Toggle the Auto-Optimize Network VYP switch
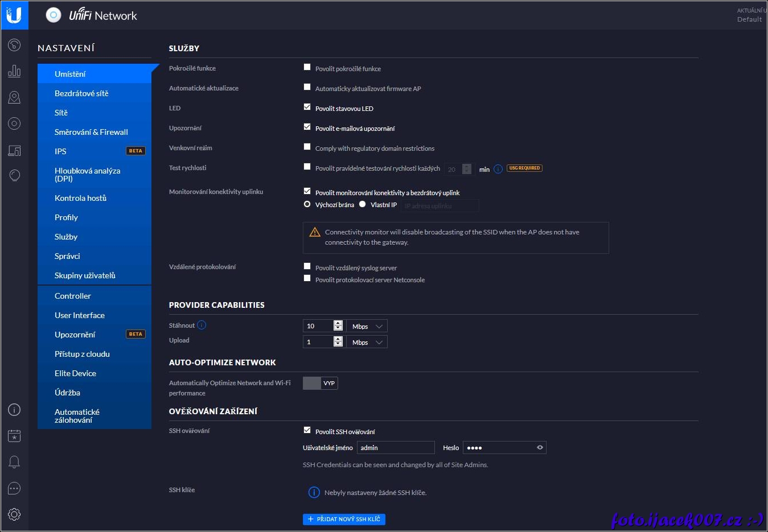 tap(320, 383)
